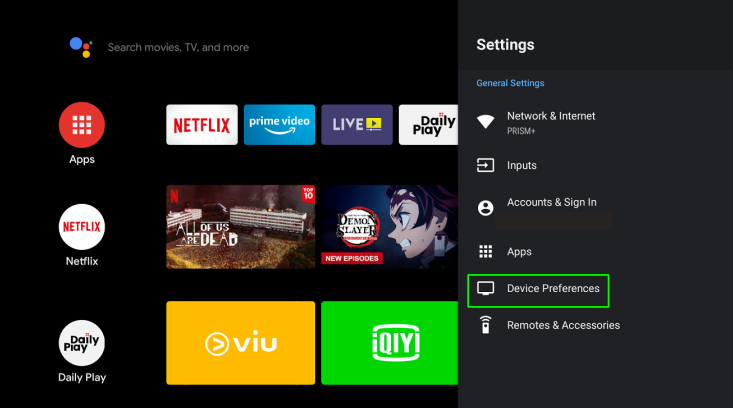Launch the Daily Play app tile
This screenshot has height=408, width=733.
pos(428,125)
